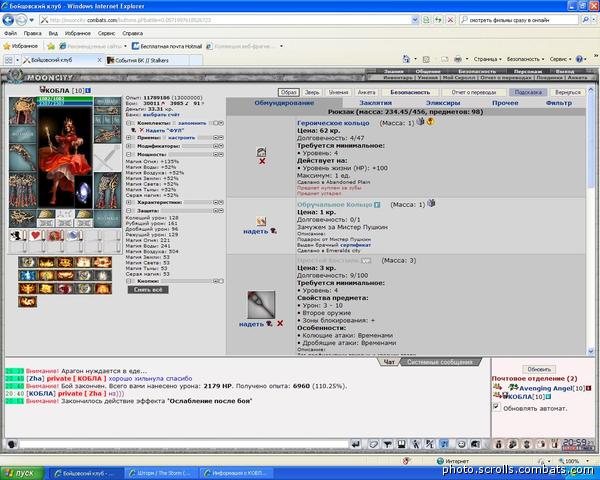The image size is (600, 480).
Task: Toggle the Обновлять автомат. checkbox
Action: 496,407
